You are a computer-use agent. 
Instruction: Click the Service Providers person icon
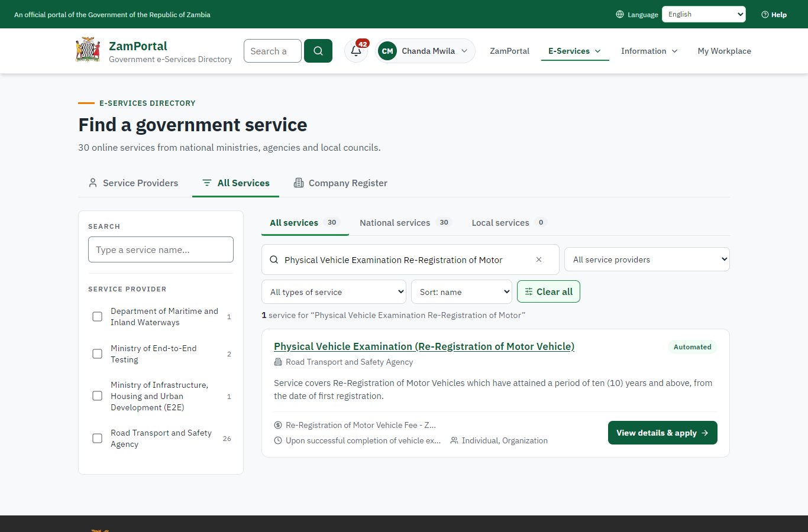pyautogui.click(x=93, y=183)
